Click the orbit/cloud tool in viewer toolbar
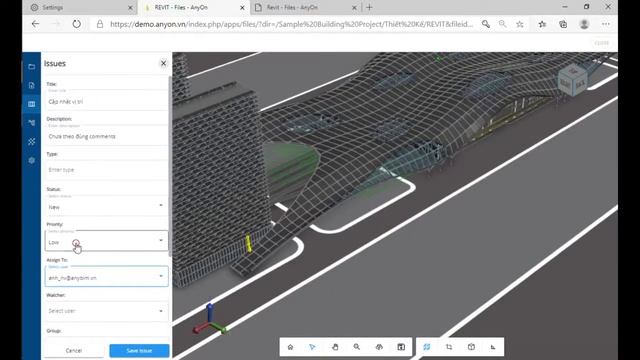Viewport: 640px width, 360px height. (379, 347)
